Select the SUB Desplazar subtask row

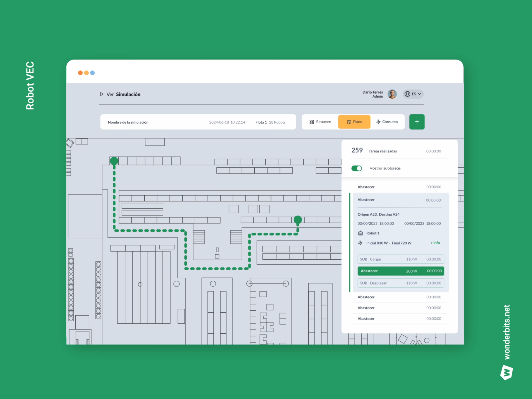coord(401,283)
